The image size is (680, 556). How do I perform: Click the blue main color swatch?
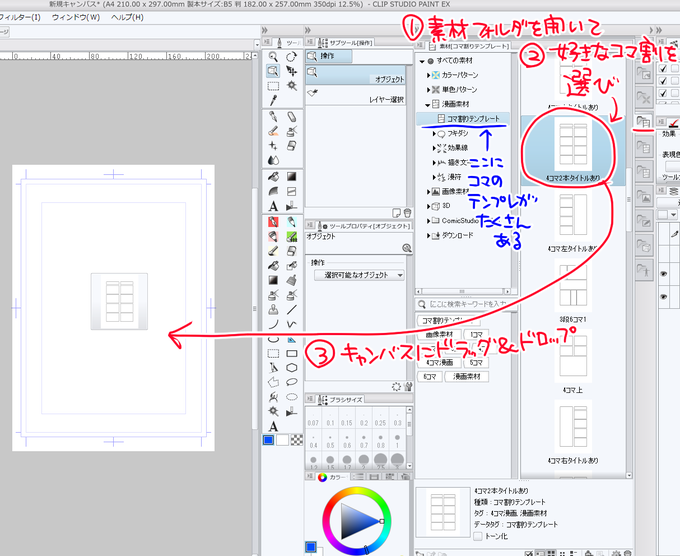pos(268,440)
